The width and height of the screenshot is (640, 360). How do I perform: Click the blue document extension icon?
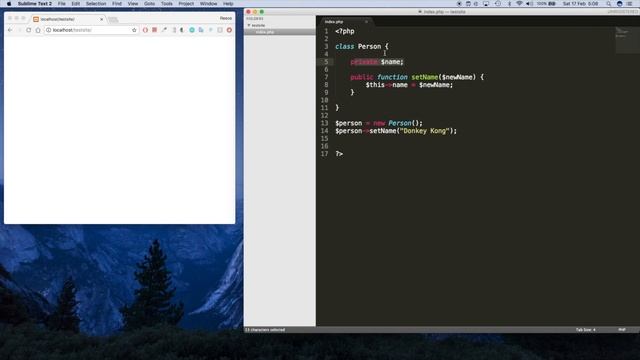coord(201,30)
